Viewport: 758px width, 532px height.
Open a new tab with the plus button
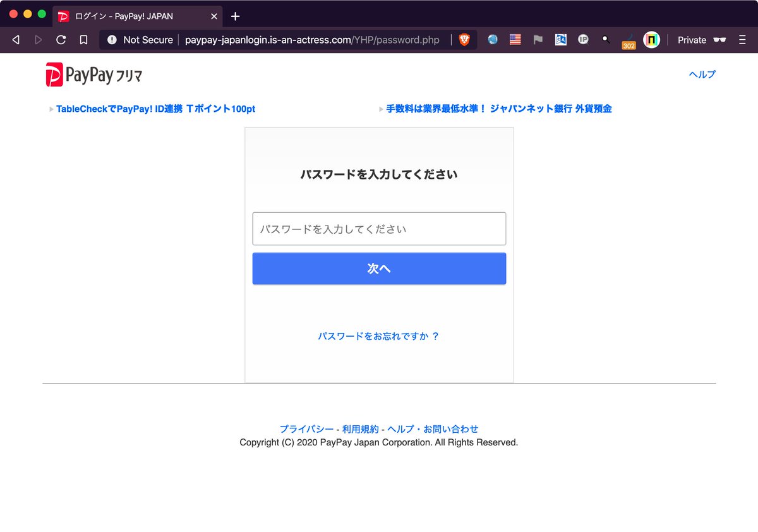(235, 16)
